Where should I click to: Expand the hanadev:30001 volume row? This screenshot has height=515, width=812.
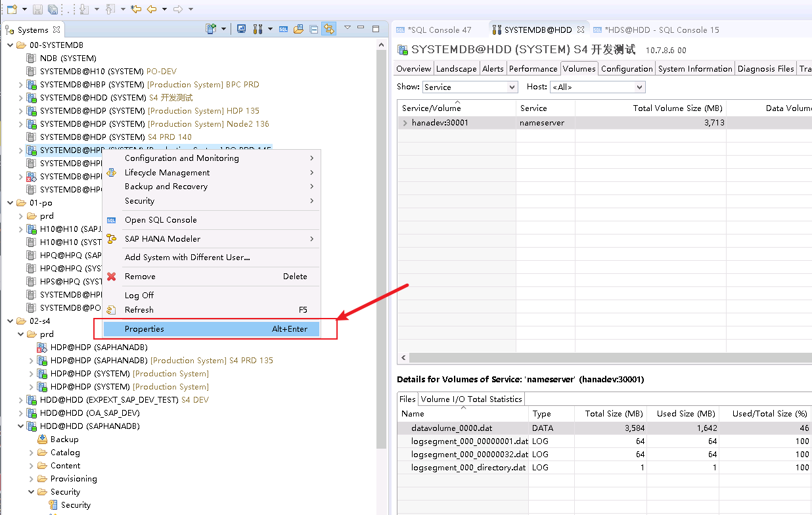(x=405, y=123)
